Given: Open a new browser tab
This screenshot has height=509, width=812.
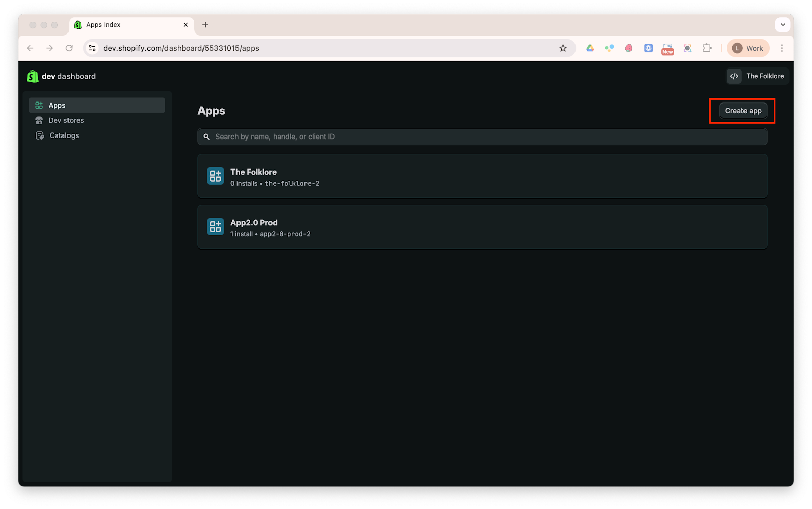Looking at the screenshot, I should tap(205, 25).
